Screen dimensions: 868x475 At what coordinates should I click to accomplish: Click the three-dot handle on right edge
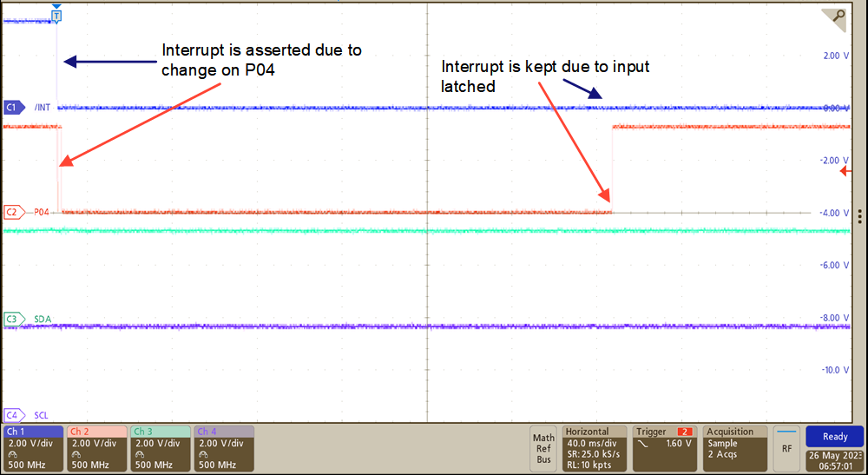point(858,215)
